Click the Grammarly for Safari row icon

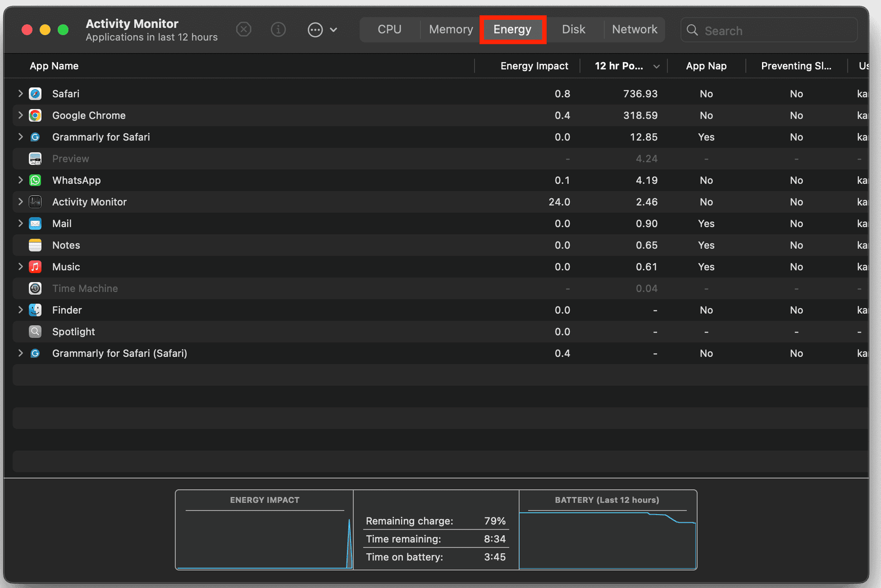[x=35, y=137]
